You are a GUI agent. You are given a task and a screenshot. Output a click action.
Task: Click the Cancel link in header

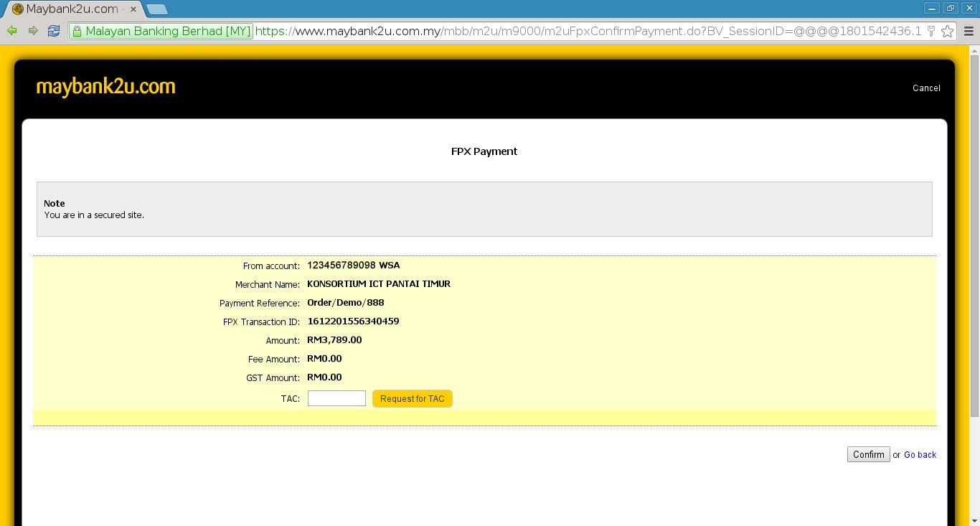point(926,88)
